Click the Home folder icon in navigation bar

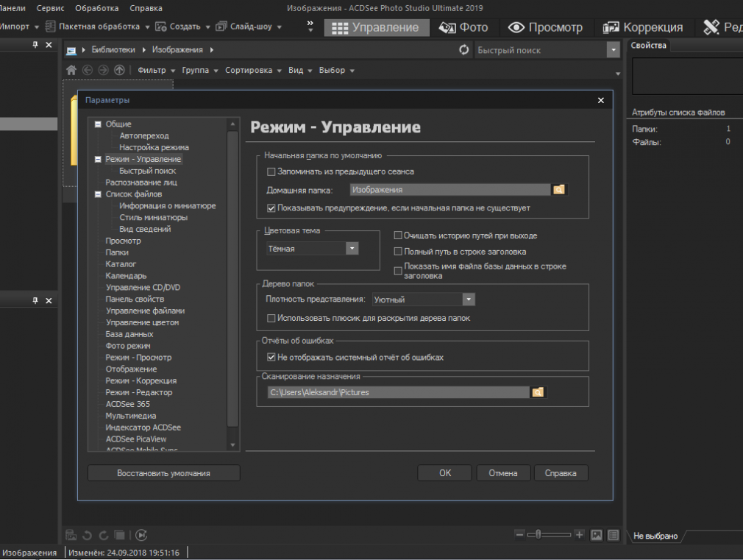click(71, 70)
